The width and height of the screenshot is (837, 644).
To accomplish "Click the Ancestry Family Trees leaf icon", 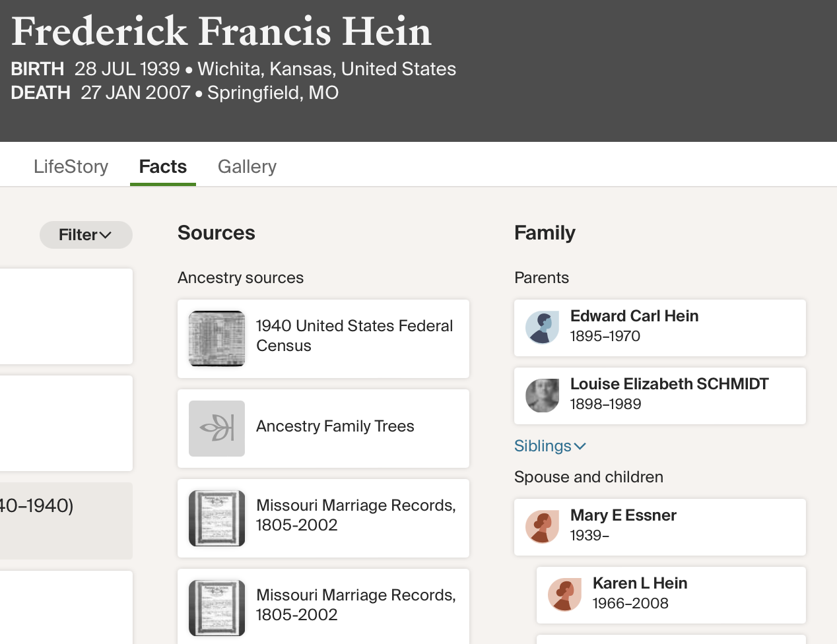I will point(217,428).
